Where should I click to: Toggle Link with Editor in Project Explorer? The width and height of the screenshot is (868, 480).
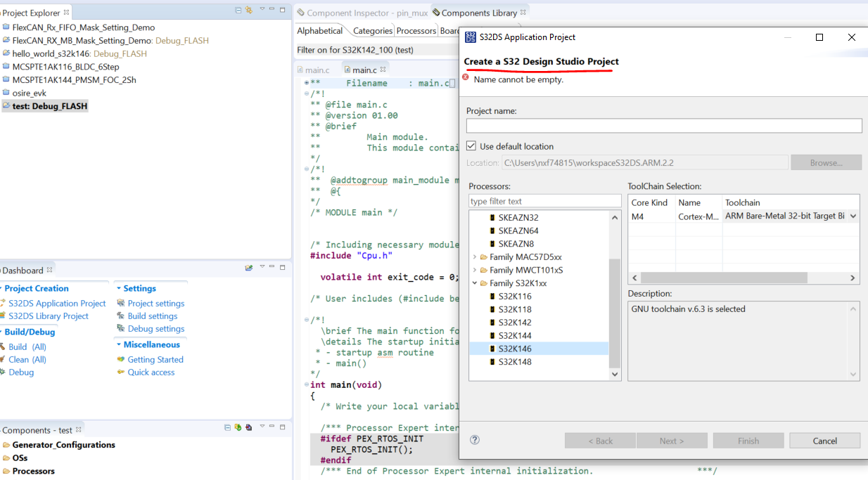pyautogui.click(x=249, y=10)
